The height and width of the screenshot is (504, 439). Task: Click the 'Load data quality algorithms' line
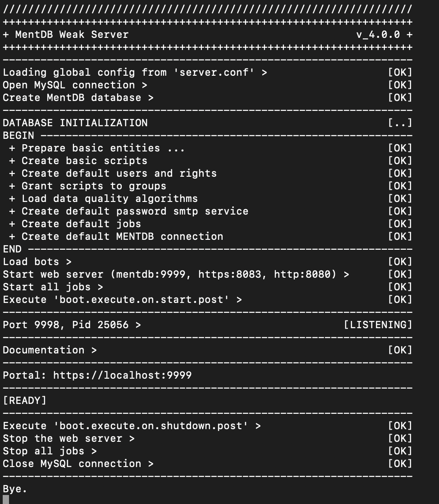(x=110, y=198)
